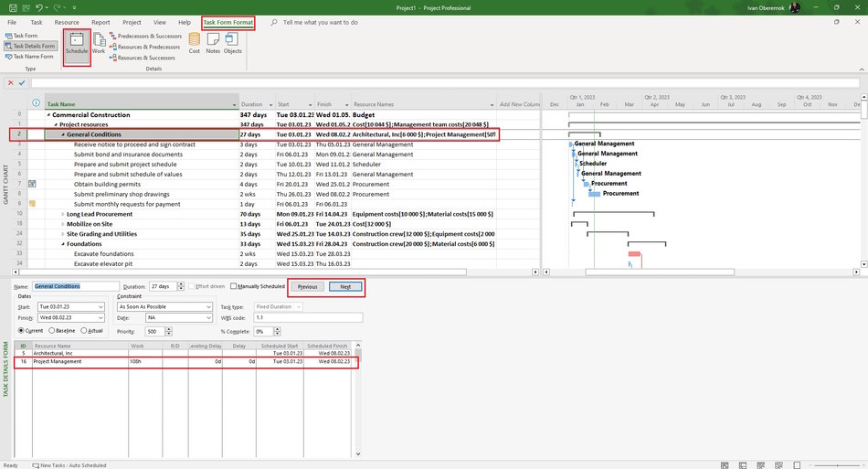Click the Next button
The image size is (868, 469).
point(345,287)
